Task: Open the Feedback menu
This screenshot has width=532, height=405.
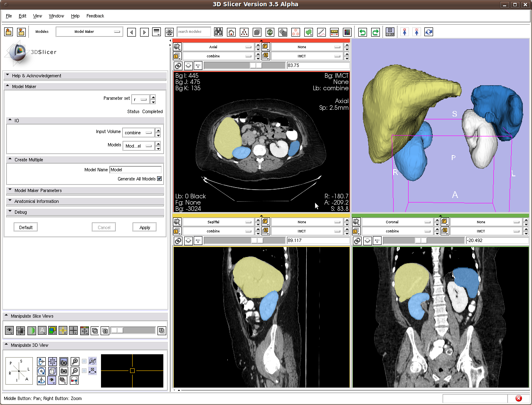Action: point(95,16)
